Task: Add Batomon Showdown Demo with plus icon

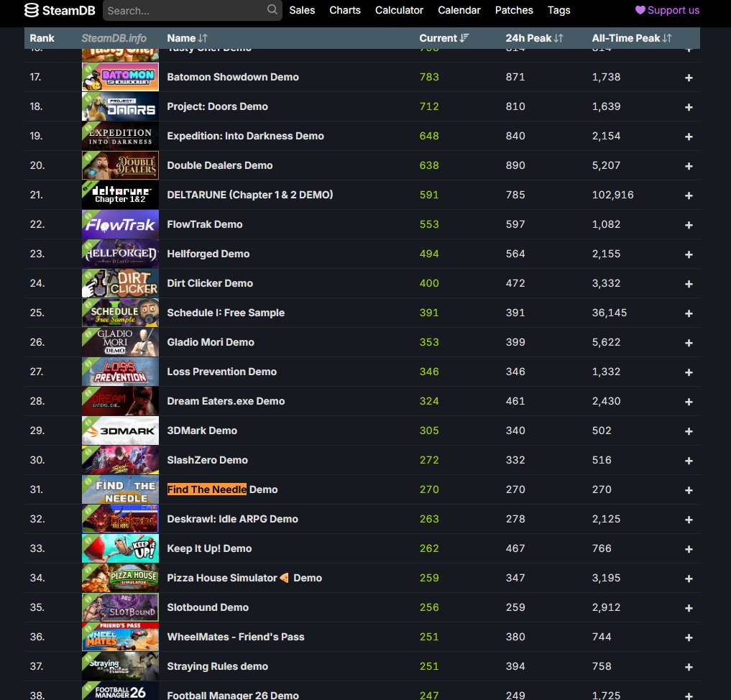Action: click(689, 78)
